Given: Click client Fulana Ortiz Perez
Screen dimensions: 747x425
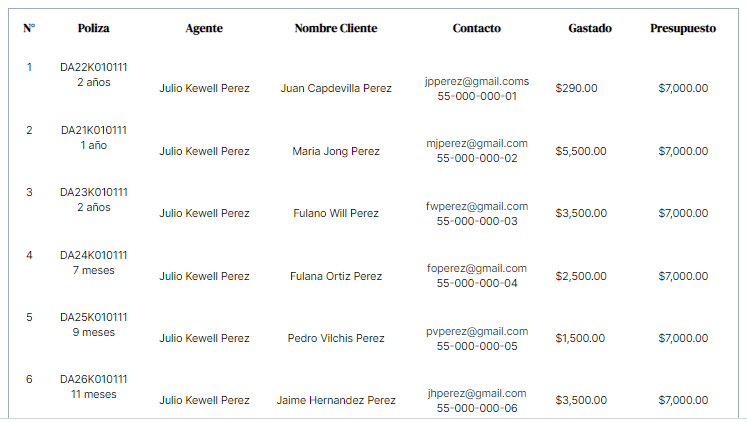Looking at the screenshot, I should [x=336, y=276].
